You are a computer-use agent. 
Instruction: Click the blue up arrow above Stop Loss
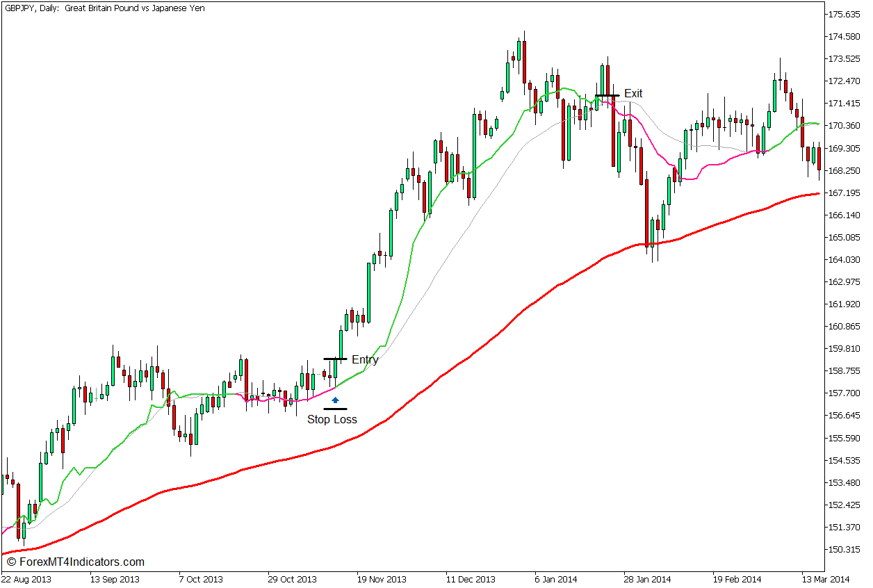click(335, 400)
